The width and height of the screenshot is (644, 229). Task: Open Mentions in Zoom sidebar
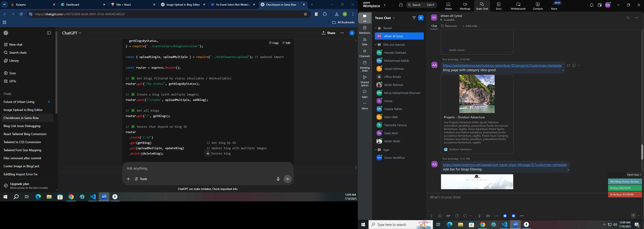[x=365, y=30]
